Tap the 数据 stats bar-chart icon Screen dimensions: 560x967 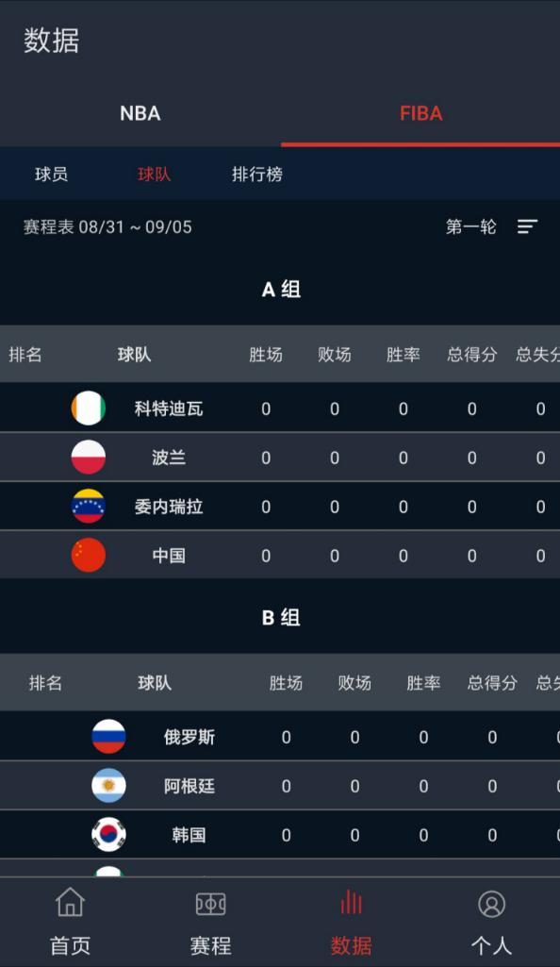351,904
